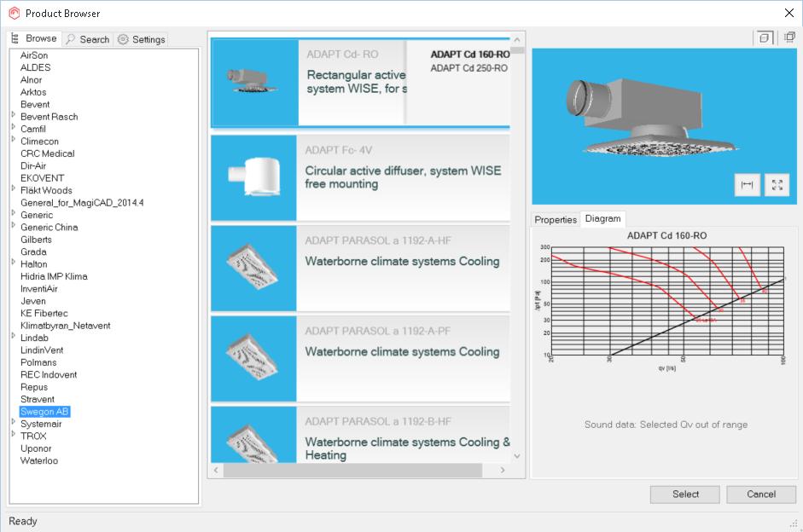Screen dimensions: 803x532
Task: Click highlighted Swegon AB entry
Action: [x=44, y=411]
